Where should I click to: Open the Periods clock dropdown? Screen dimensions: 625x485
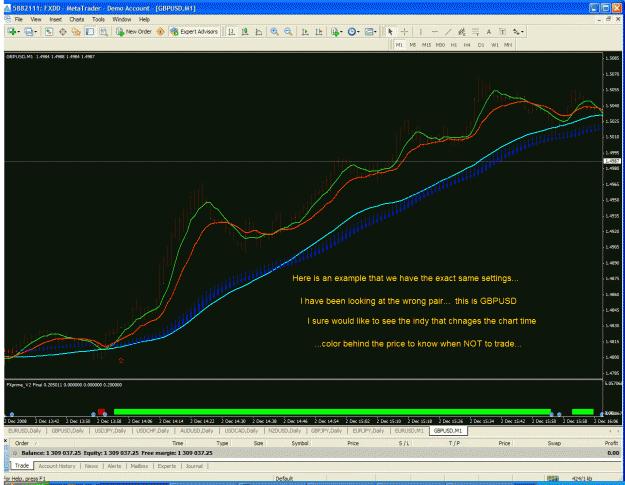click(353, 31)
